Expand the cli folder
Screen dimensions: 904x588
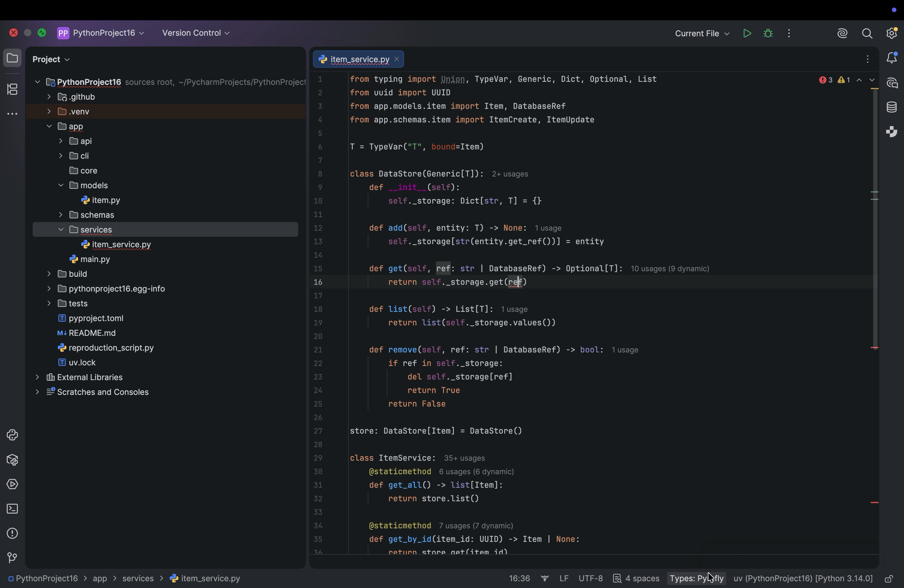61,156
